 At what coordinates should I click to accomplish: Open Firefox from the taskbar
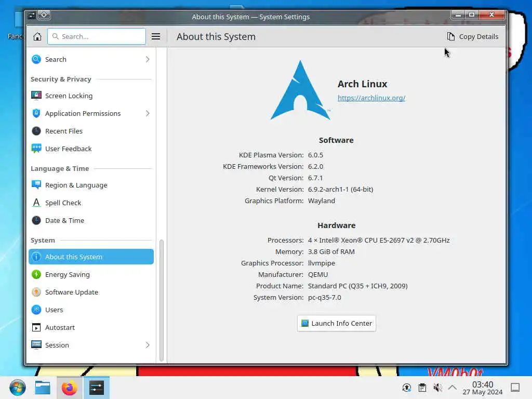click(x=69, y=388)
